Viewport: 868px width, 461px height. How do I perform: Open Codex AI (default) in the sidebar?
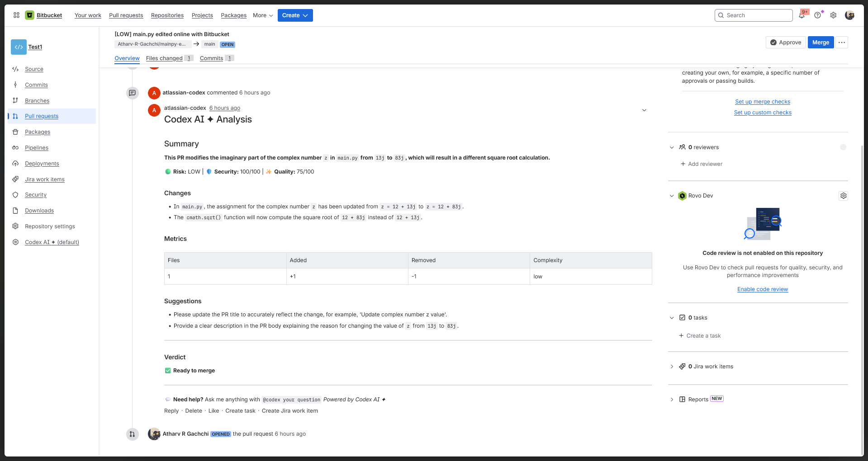pos(52,242)
